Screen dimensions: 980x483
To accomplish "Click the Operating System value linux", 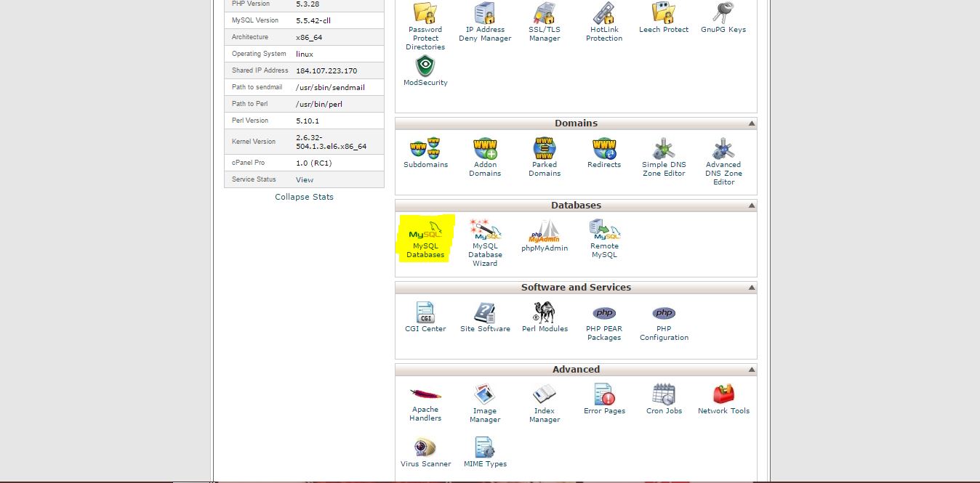I will [305, 54].
